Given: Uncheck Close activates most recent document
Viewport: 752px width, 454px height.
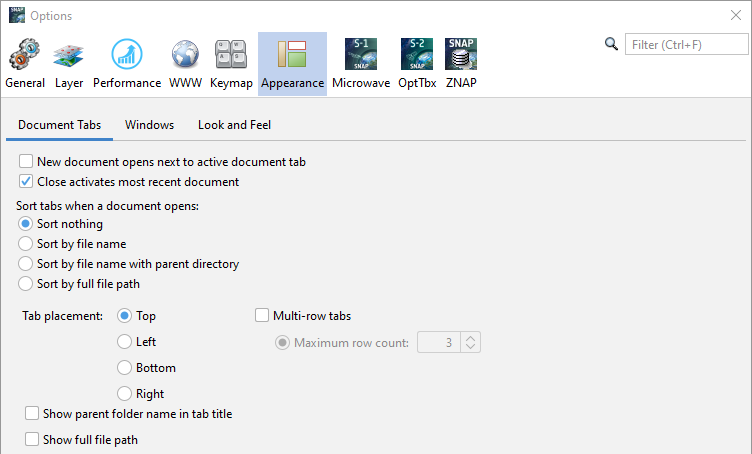Looking at the screenshot, I should pyautogui.click(x=27, y=182).
